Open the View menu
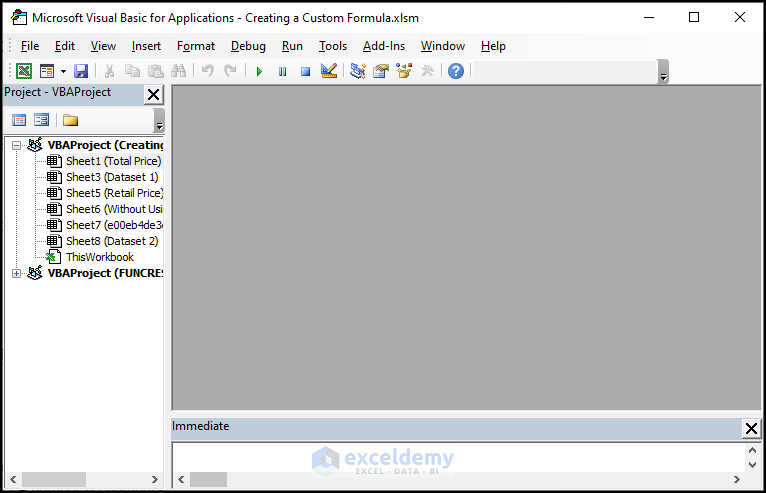Viewport: 766px width, 493px height. tap(103, 46)
